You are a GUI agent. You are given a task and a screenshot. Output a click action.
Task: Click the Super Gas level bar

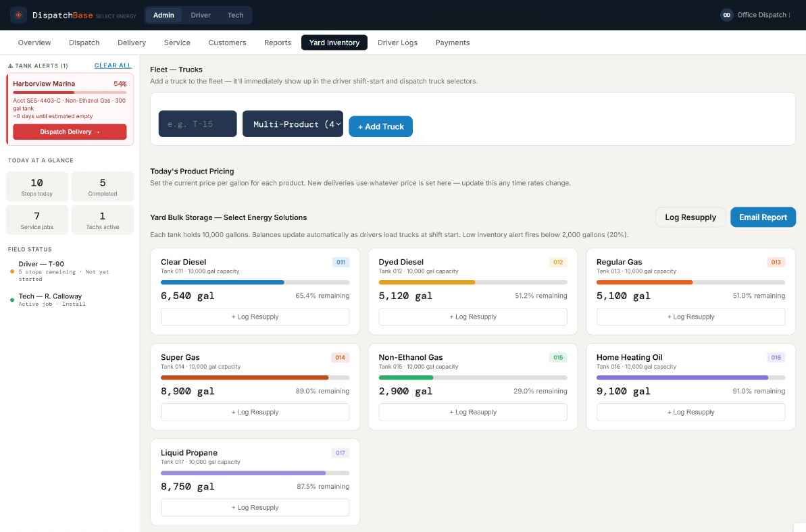pyautogui.click(x=255, y=378)
